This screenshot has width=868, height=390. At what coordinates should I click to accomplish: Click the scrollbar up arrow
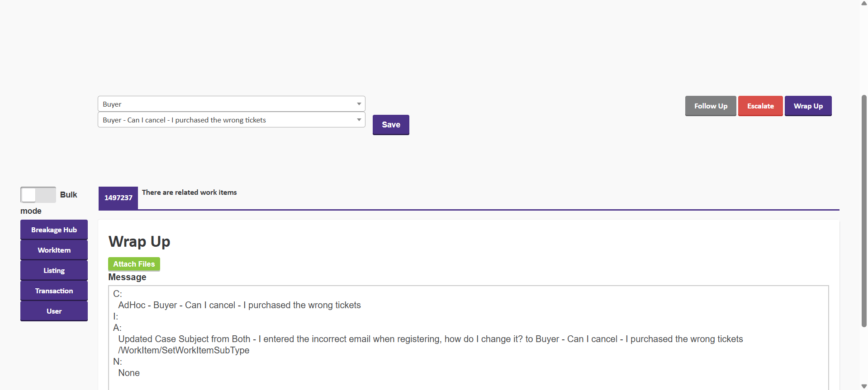coord(864,3)
